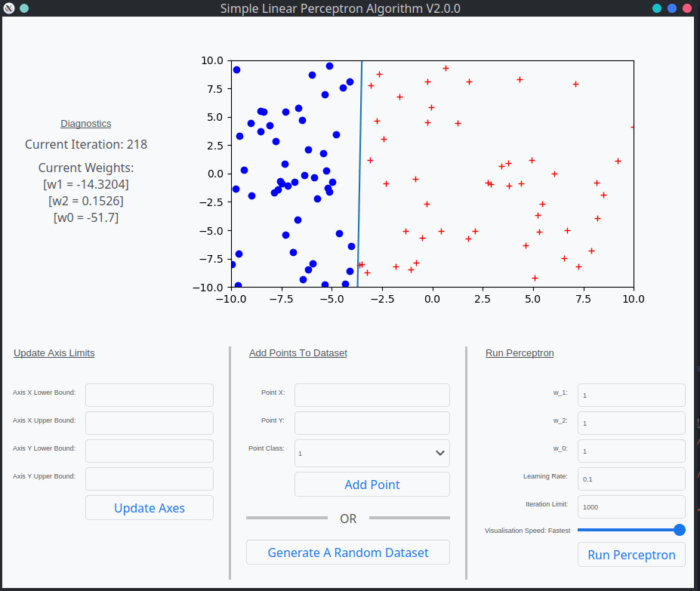Focus the Axis X Lower Bound field
This screenshot has height=591, width=700.
pos(150,395)
